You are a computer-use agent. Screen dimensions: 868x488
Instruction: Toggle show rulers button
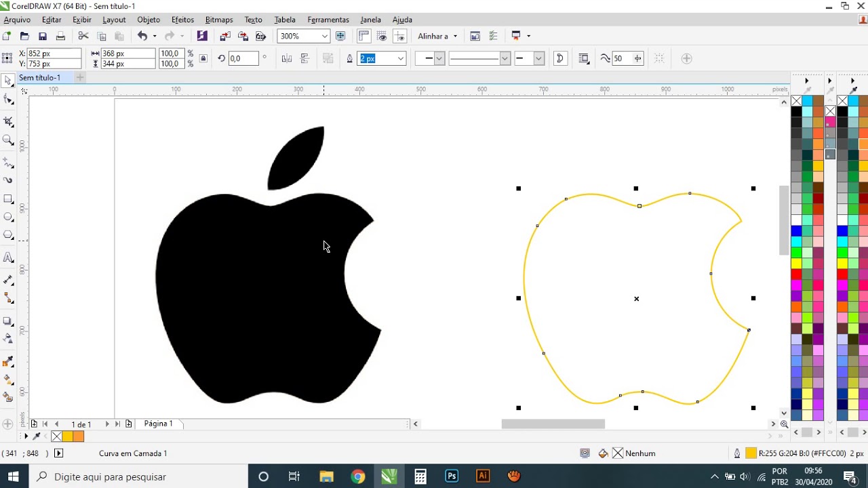click(364, 36)
